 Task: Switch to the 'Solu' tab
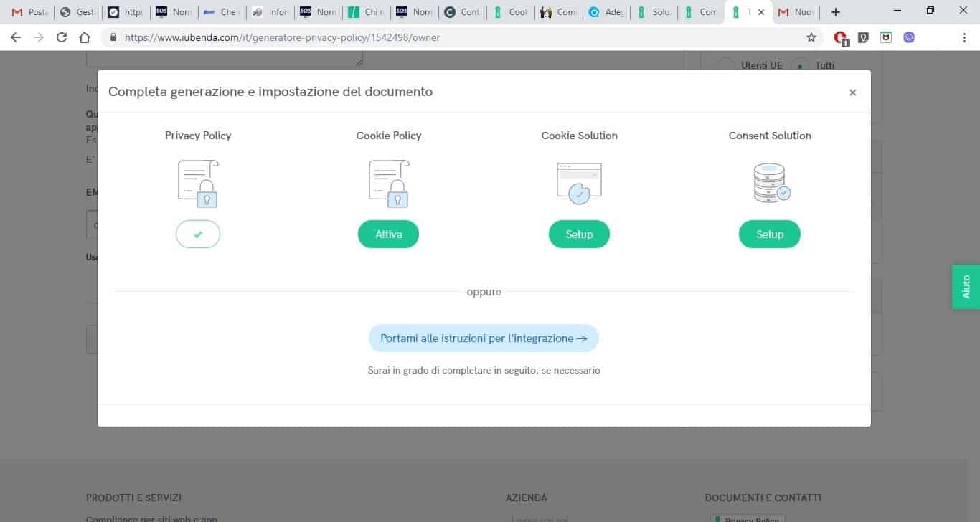click(654, 12)
